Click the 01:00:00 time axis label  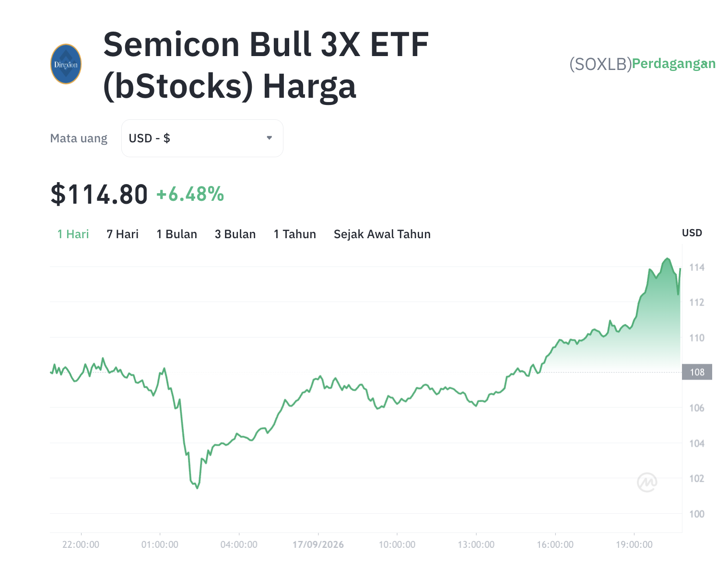pyautogui.click(x=160, y=544)
